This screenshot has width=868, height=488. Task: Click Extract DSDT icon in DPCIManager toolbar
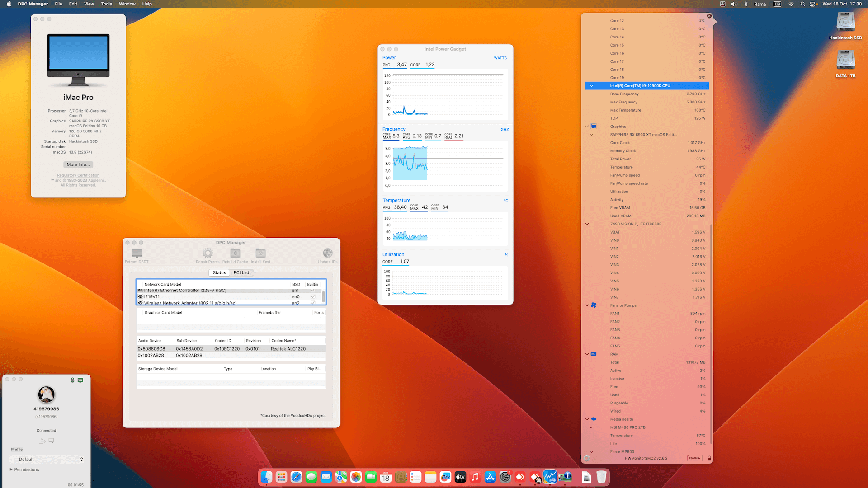137,253
